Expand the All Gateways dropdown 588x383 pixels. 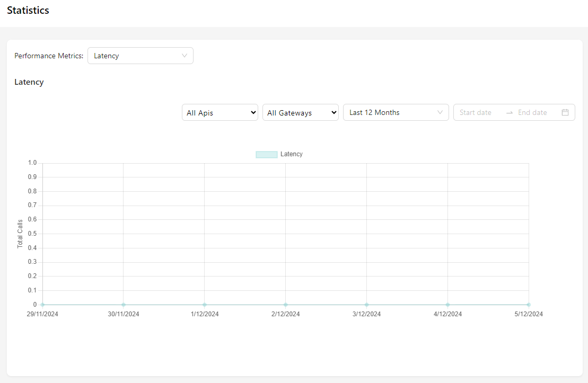click(300, 112)
